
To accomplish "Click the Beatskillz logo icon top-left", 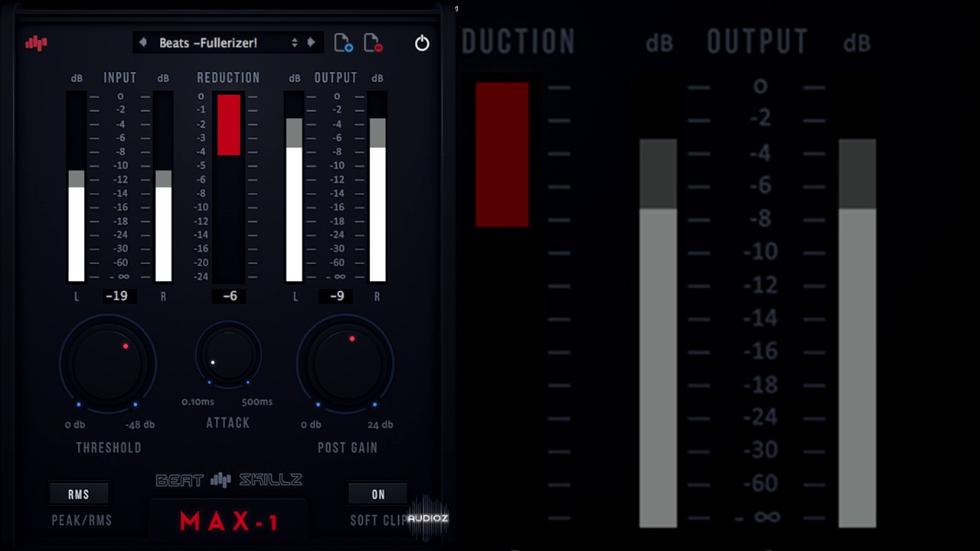I will coord(36,43).
